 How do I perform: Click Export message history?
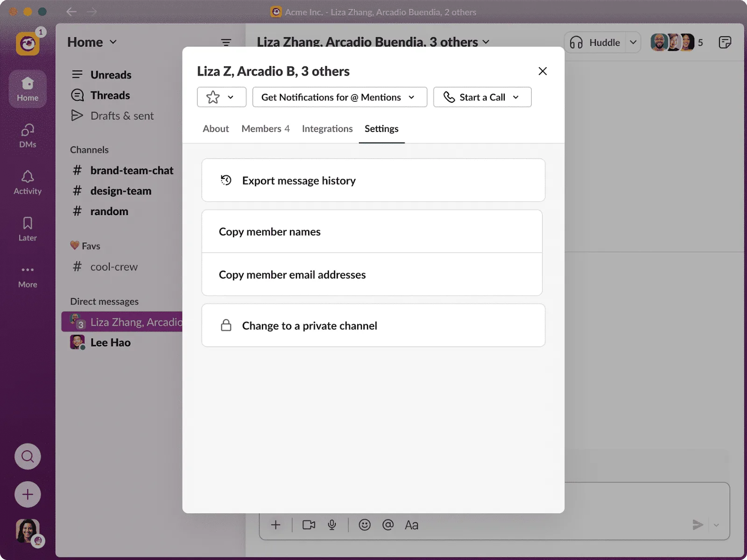[299, 181]
